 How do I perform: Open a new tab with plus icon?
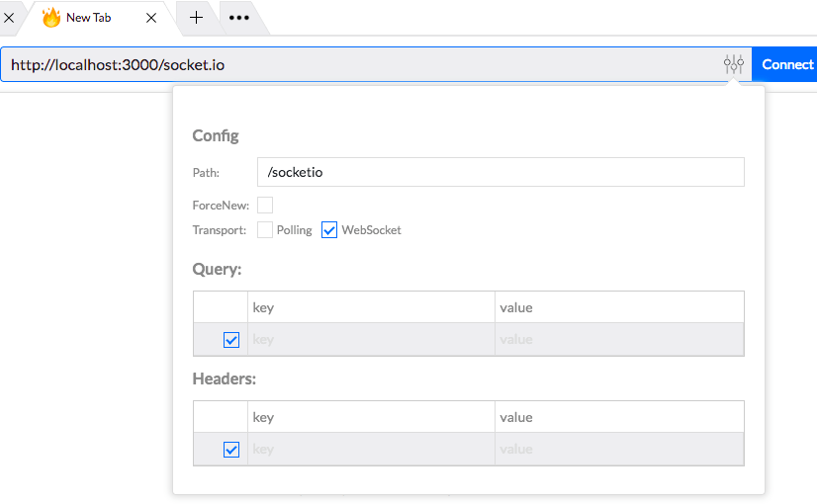click(x=196, y=18)
